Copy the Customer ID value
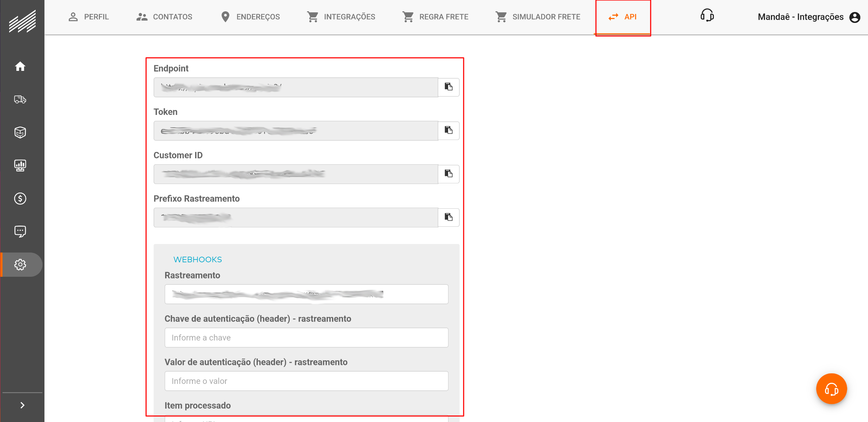 448,174
